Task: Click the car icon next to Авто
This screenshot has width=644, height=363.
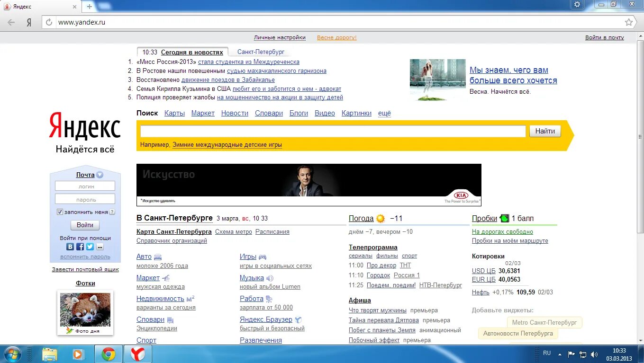Action: pos(158,257)
